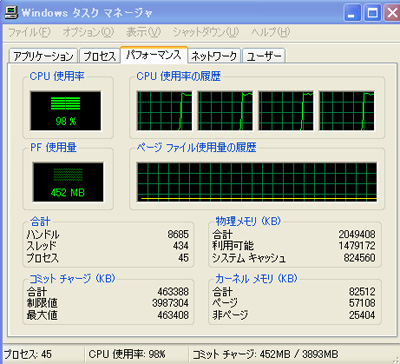400x364 pixels.
Task: Open the 表示(V) menu
Action: coord(143,32)
